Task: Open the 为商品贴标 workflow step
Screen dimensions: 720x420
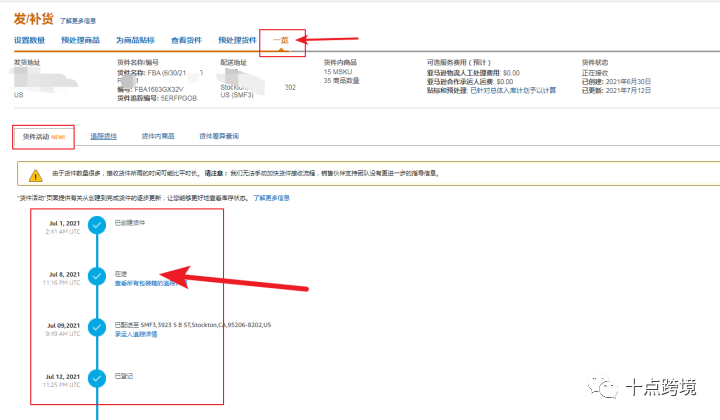Action: point(135,40)
